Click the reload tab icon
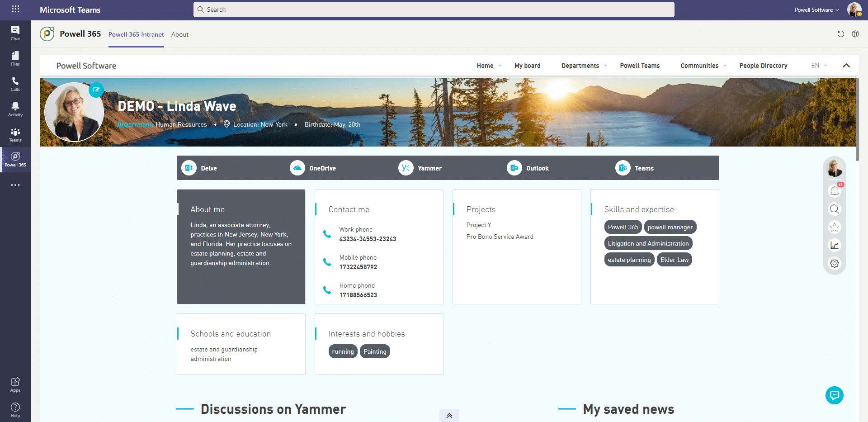 click(x=840, y=34)
